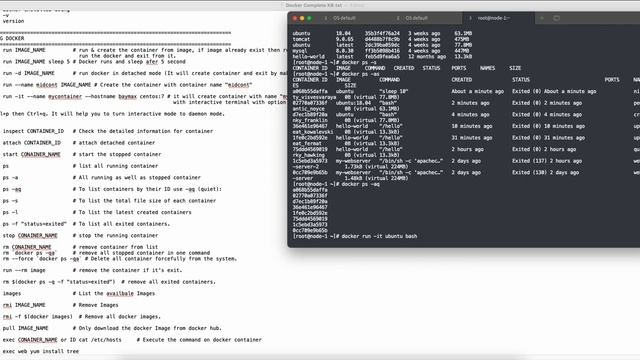Viewport: 640px width, 360px height.
Task: Click 'CONAINER_NAME' on the stop line
Action: pos(38,236)
